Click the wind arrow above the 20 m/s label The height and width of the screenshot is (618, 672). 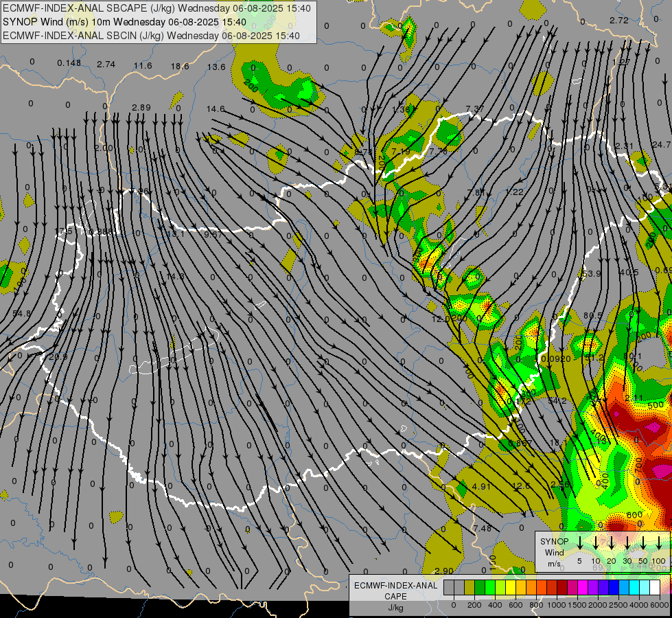coord(612,542)
